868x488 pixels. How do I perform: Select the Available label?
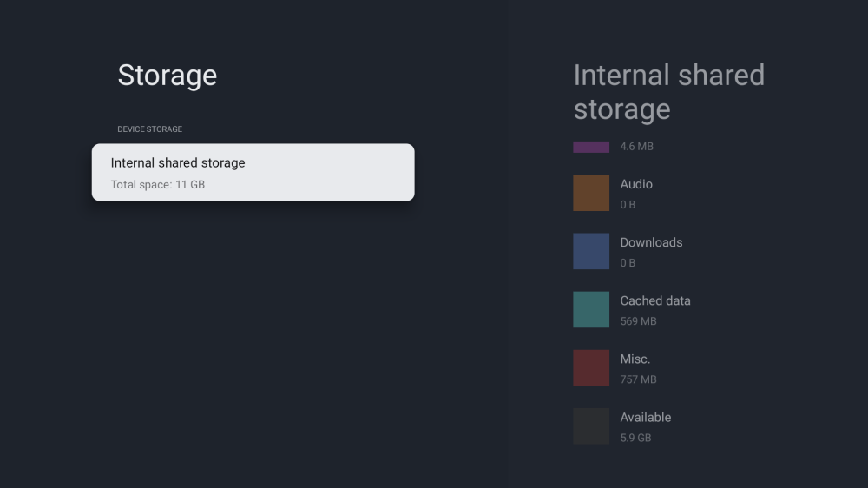click(x=645, y=417)
